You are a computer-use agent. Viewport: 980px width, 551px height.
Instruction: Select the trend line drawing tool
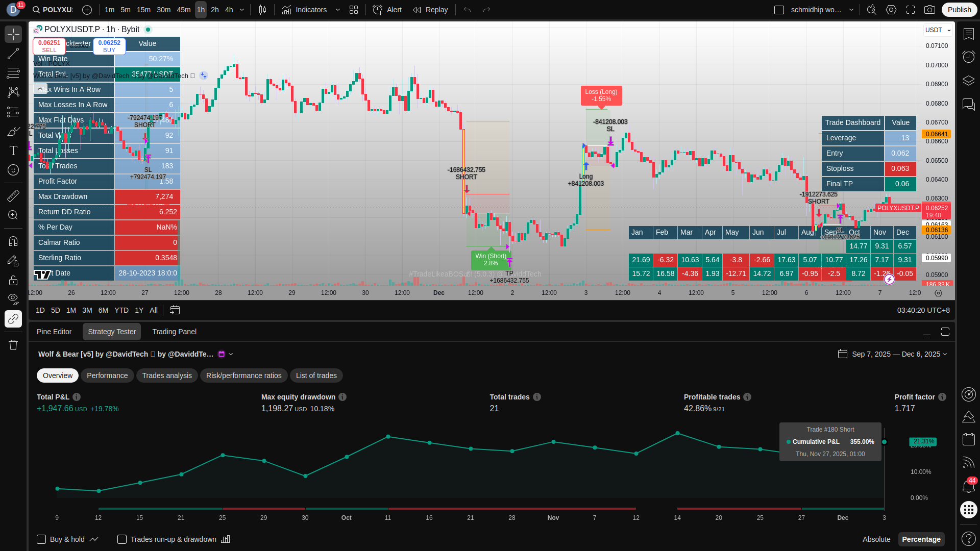13,54
